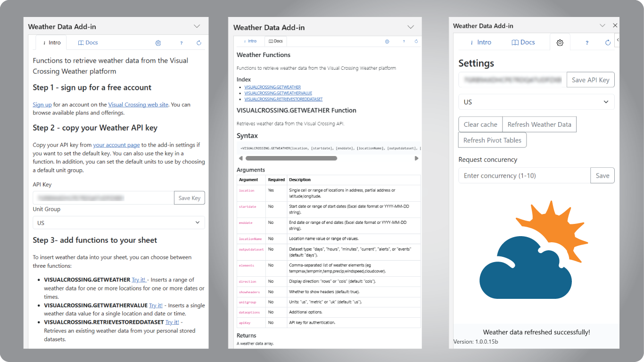This screenshot has height=362, width=644.
Task: Click the 'showheaders' argument cell
Action: pos(252,292)
